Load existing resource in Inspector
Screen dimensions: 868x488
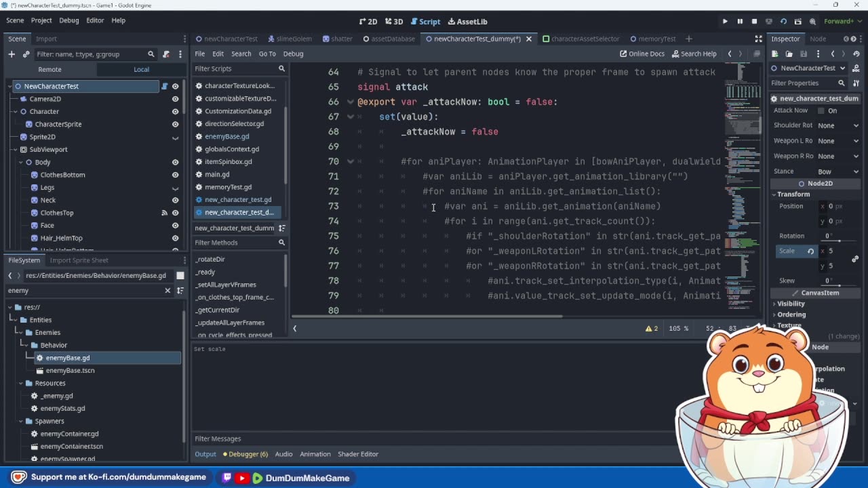pos(789,54)
